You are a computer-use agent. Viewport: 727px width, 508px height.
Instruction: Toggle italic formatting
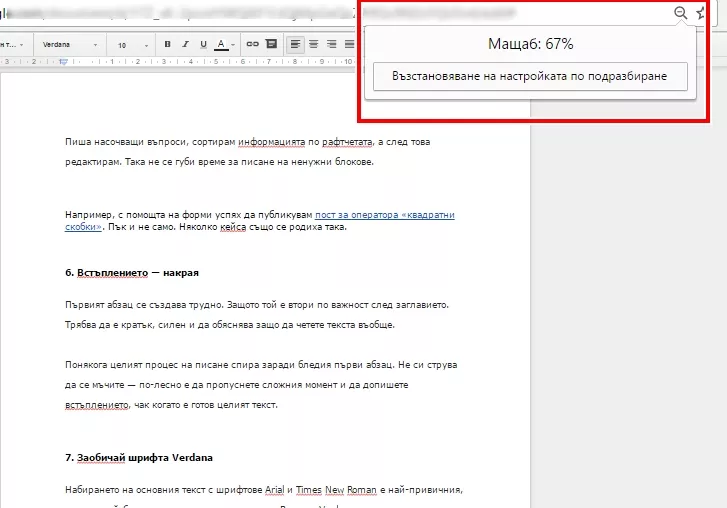click(185, 44)
